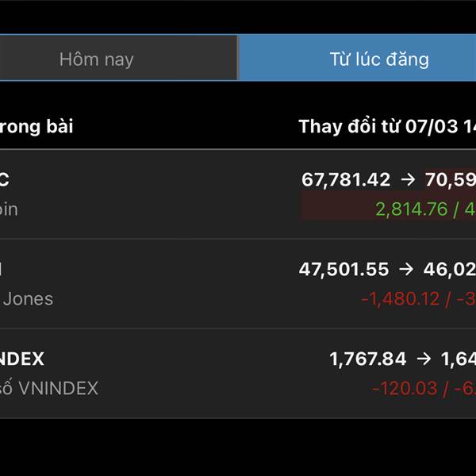Open the VNINDEX ticker symbol
Image resolution: width=476 pixels, height=476 pixels.
[22, 359]
